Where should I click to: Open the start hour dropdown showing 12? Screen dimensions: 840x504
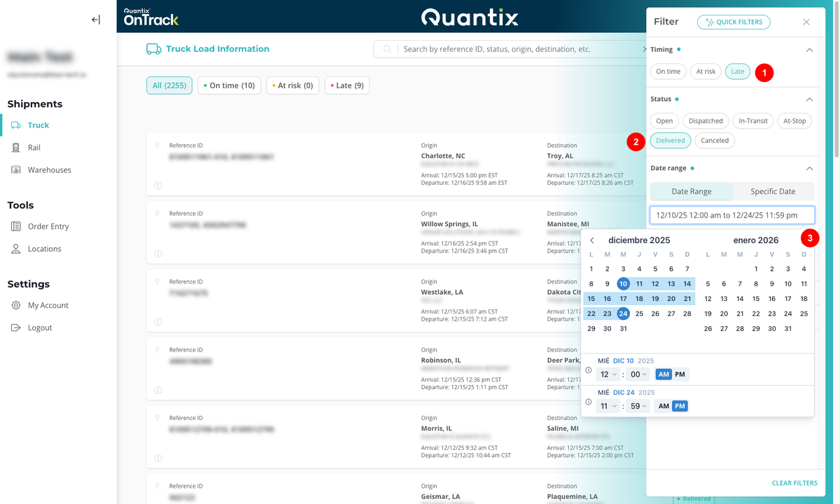coord(608,374)
